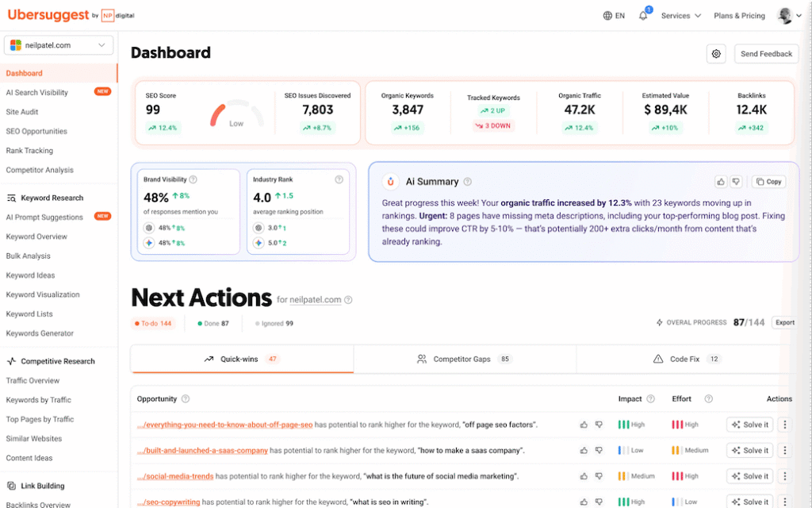The width and height of the screenshot is (812, 508).
Task: Open the everything-you-need-to-know-about-off-page-seo link
Action: [x=224, y=425]
